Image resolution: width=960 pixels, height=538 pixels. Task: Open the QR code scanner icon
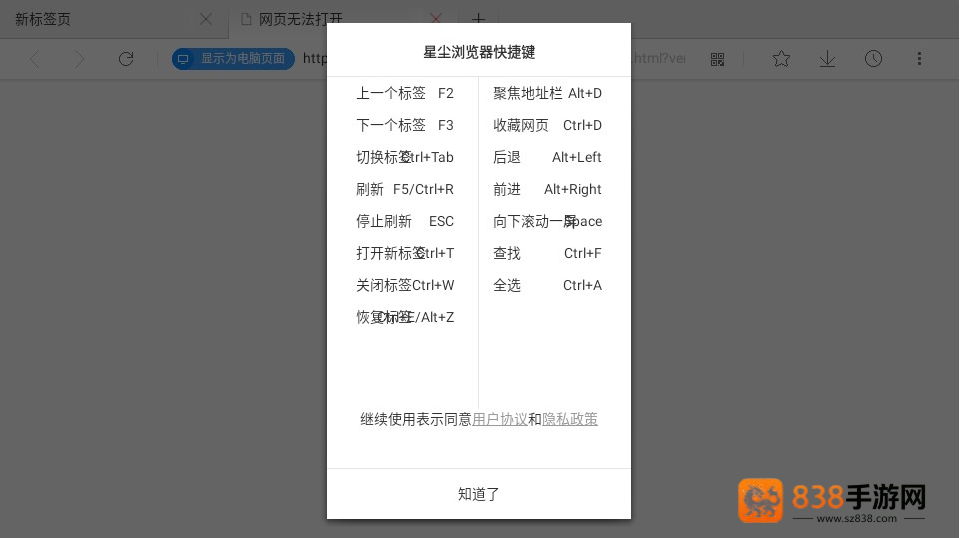coord(718,59)
